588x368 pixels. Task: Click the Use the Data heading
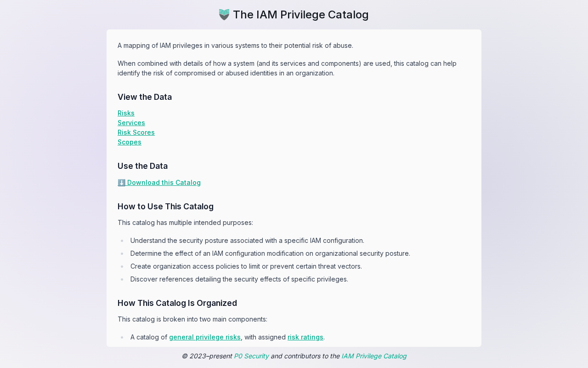click(x=142, y=166)
